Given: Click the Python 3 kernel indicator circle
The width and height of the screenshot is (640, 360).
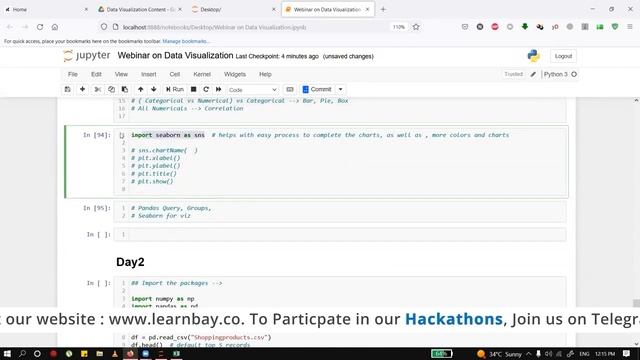Looking at the screenshot, I should pyautogui.click(x=574, y=74).
